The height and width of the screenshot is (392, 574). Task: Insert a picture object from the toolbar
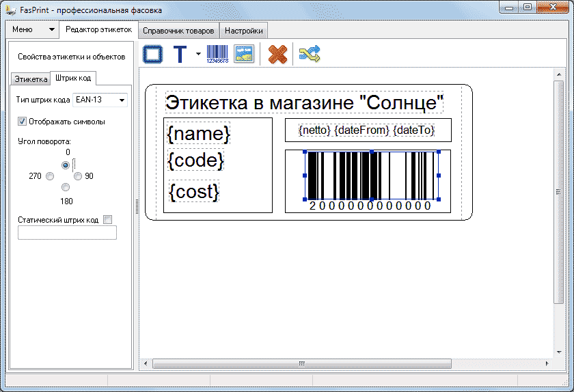244,54
